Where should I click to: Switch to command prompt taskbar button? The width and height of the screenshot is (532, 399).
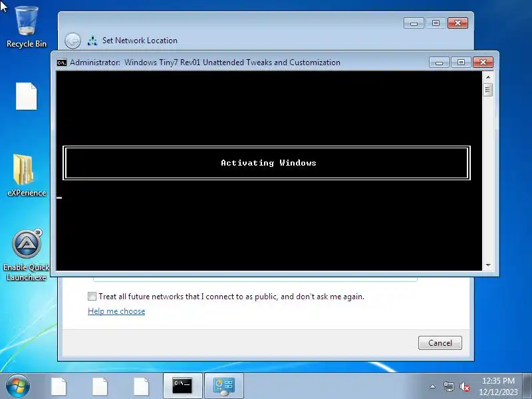182,386
